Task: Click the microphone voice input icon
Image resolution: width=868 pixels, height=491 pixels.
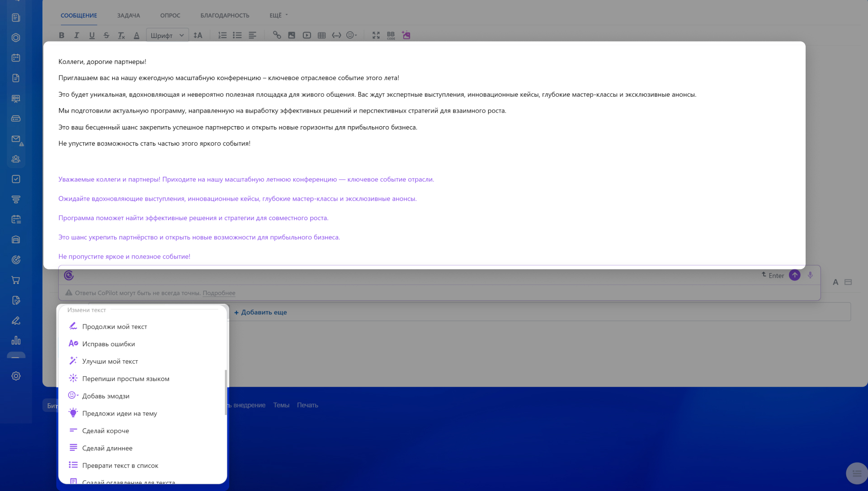Action: click(x=810, y=275)
